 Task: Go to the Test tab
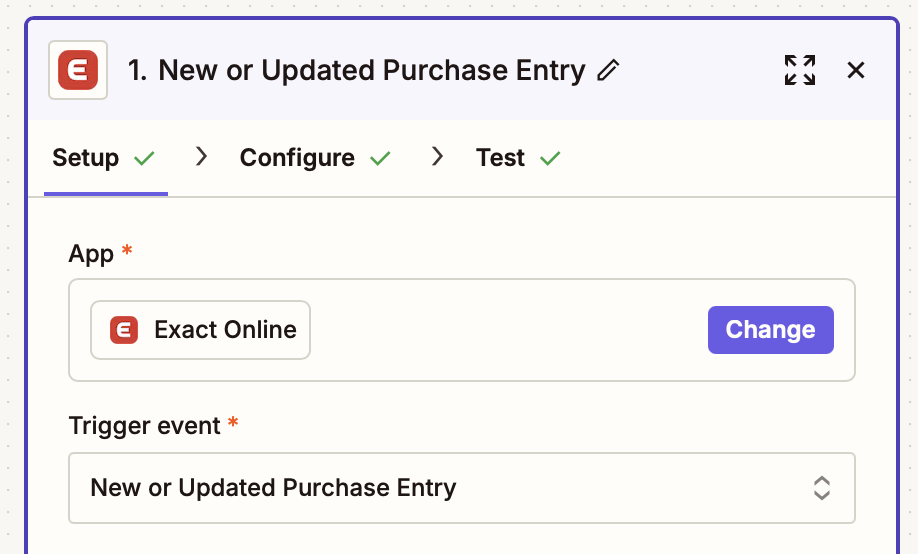click(x=500, y=158)
